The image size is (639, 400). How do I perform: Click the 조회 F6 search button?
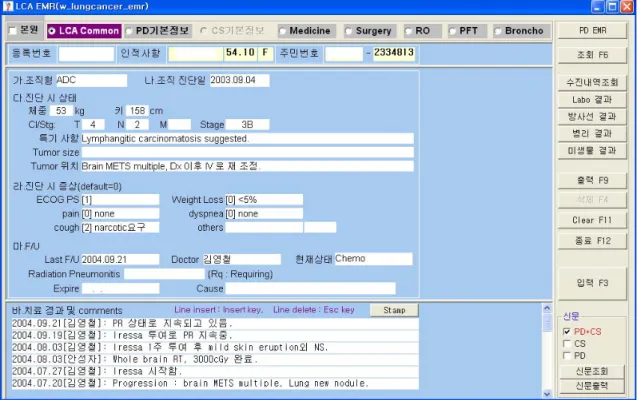[x=592, y=55]
